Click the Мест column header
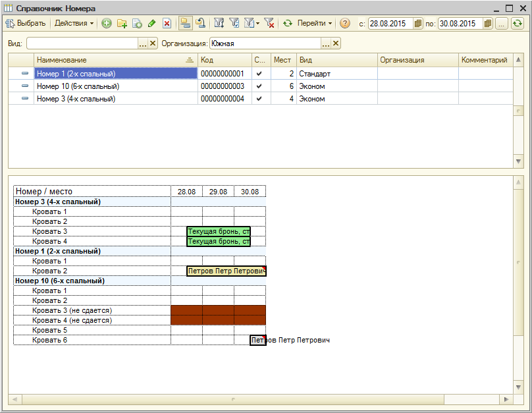532x413 pixels. click(x=284, y=60)
